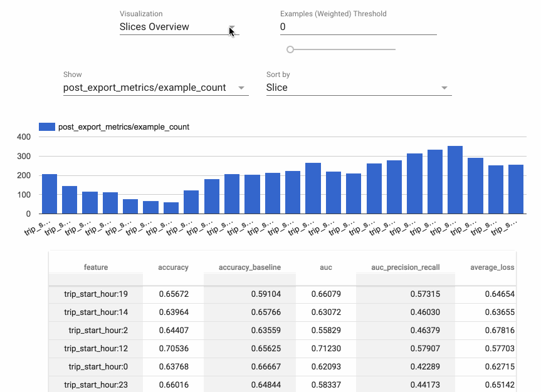
Task: Sort table by the auc column header
Action: coord(325,267)
